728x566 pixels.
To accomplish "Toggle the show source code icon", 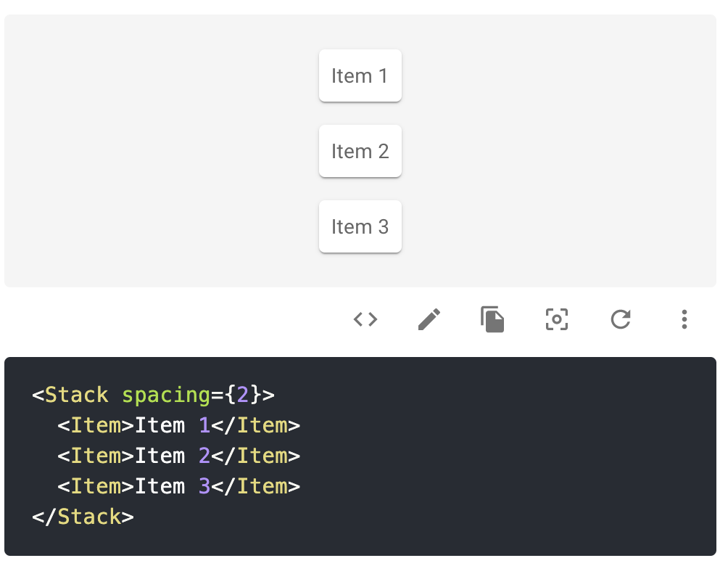I will coord(365,319).
